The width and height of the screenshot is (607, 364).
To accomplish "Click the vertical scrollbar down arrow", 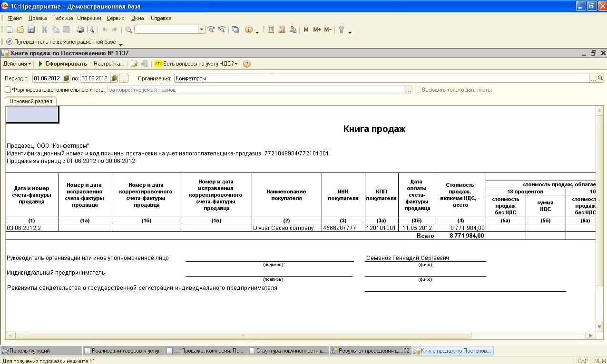I will click(600, 327).
